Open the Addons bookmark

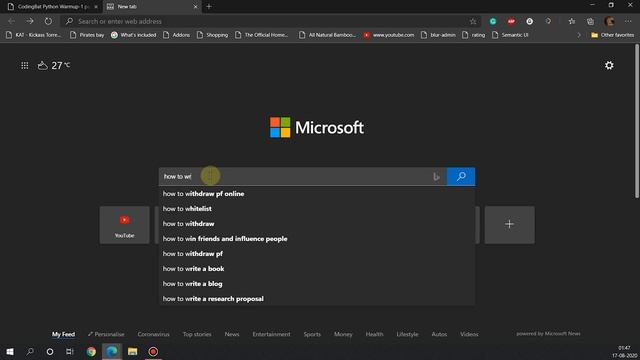coord(176,35)
